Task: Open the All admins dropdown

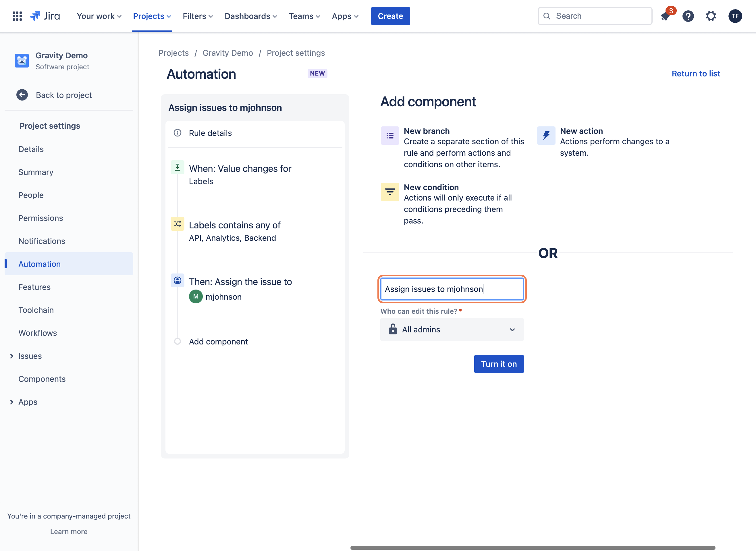Action: coord(452,330)
